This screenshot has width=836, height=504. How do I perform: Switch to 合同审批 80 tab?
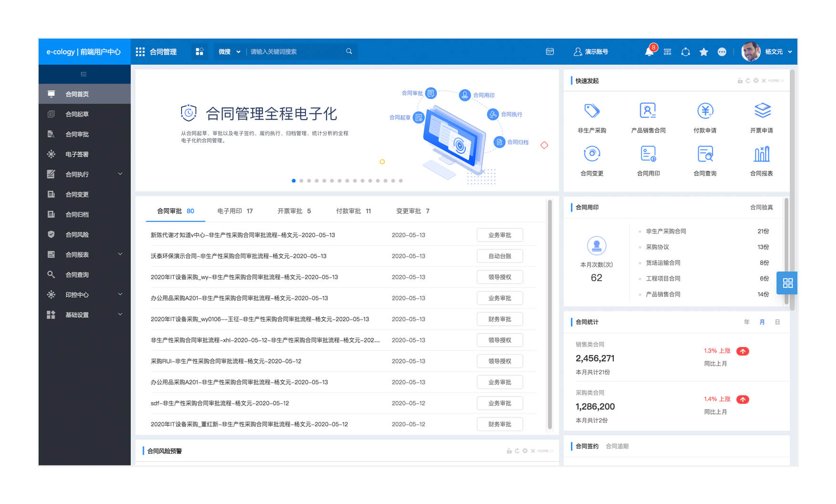click(175, 211)
